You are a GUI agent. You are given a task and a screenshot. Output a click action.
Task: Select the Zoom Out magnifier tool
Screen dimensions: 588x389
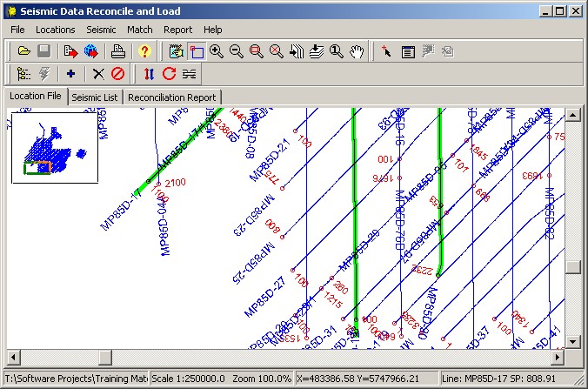[x=237, y=52]
